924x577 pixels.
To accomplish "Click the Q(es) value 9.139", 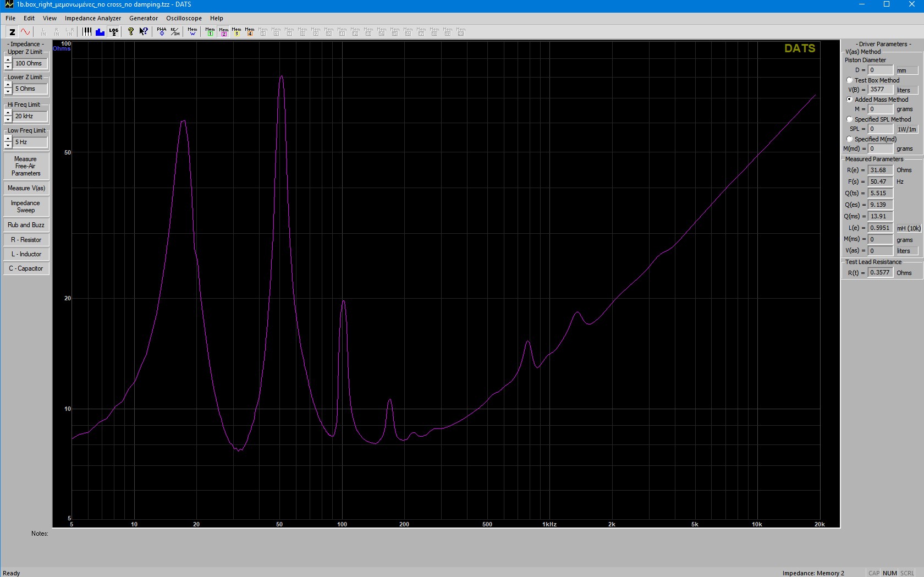I will coord(880,205).
